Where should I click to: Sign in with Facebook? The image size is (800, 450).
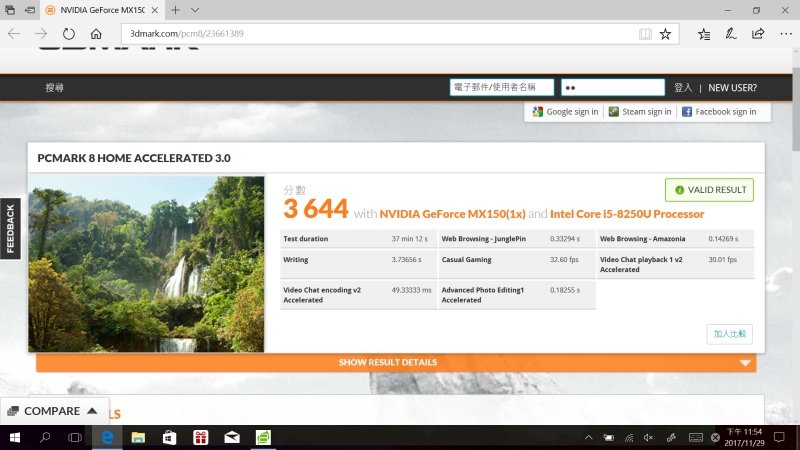719,112
